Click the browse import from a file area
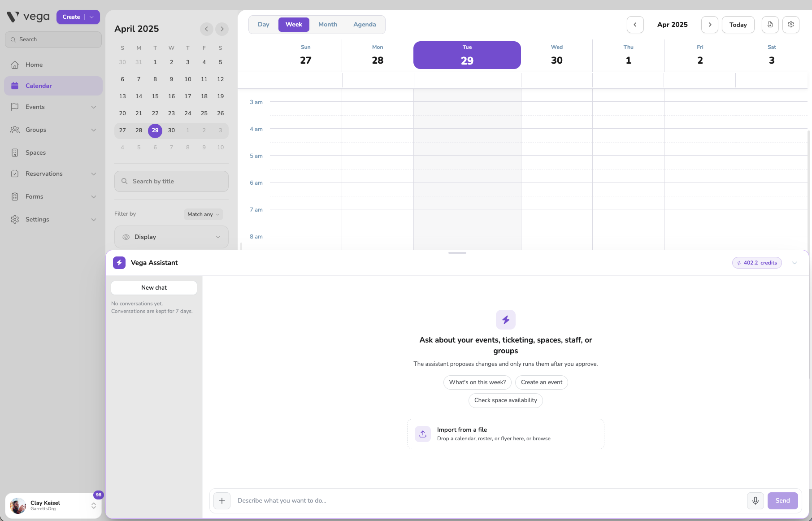The height and width of the screenshot is (521, 812). pos(506,434)
